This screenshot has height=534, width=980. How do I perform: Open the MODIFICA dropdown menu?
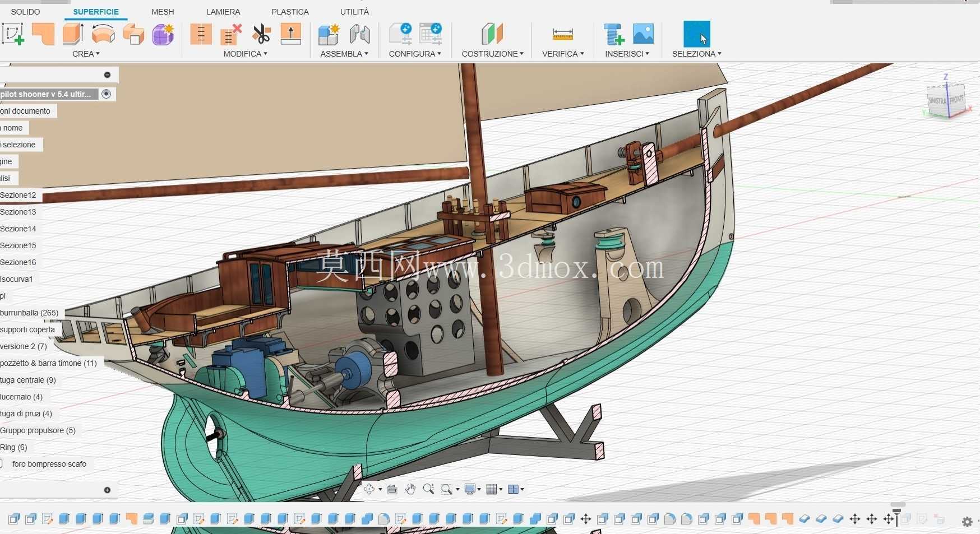point(246,54)
